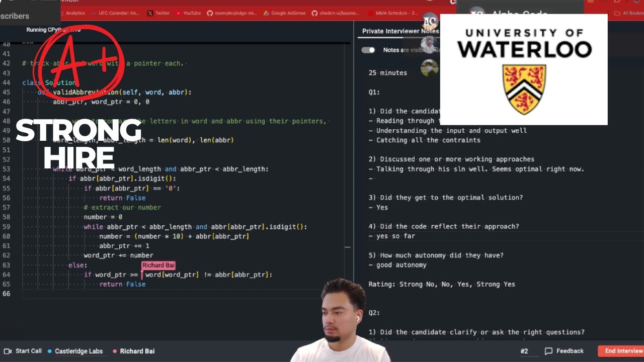This screenshot has width=644, height=362.
Task: Click the 'Q1:' heading in notes
Action: click(x=374, y=92)
